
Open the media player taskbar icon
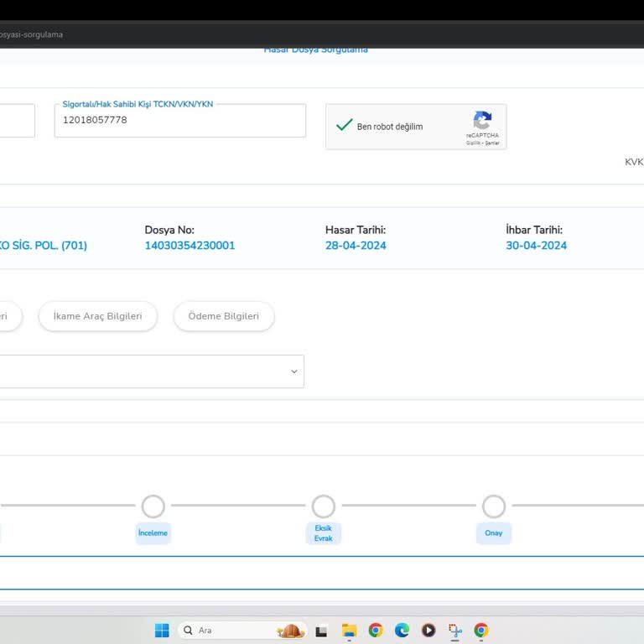(x=428, y=631)
